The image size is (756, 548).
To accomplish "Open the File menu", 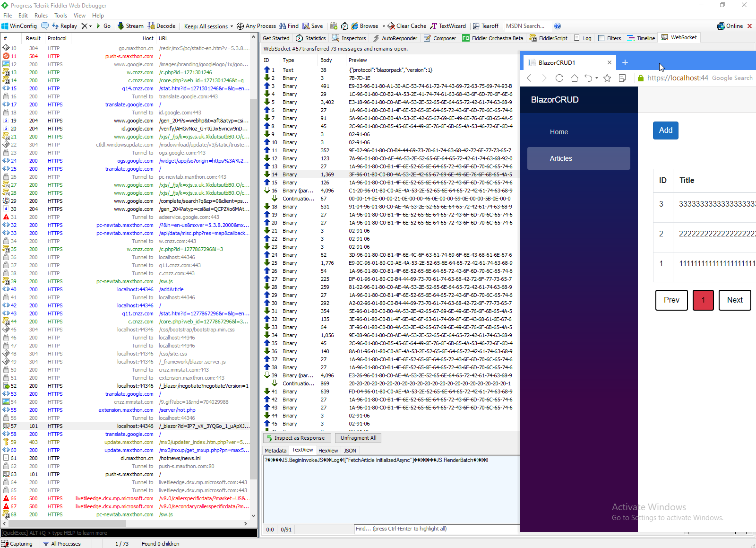I will pyautogui.click(x=8, y=16).
